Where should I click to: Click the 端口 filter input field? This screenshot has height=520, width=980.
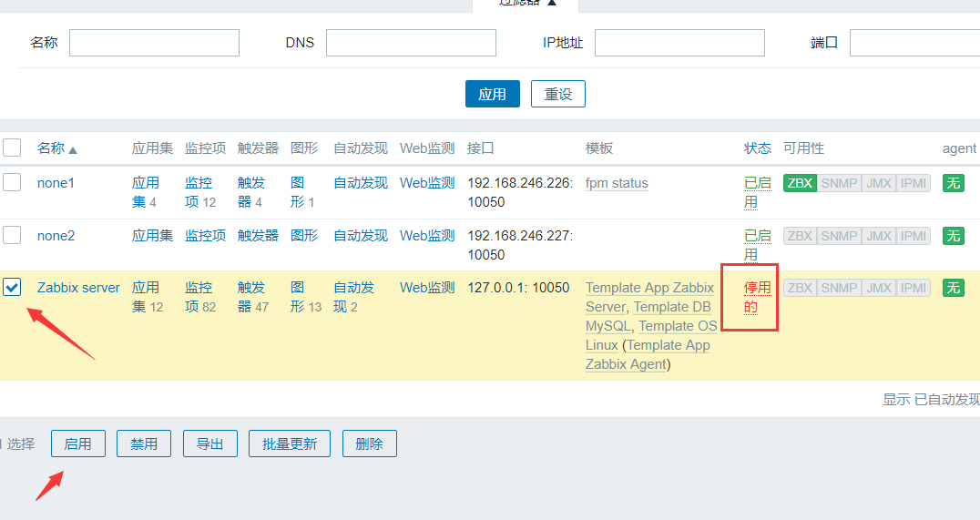[x=915, y=43]
